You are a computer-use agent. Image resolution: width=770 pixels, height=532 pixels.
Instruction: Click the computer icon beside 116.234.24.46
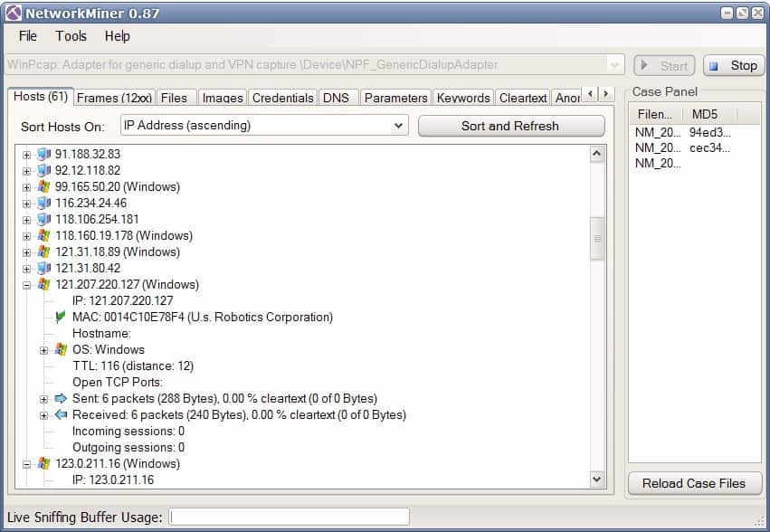point(43,203)
